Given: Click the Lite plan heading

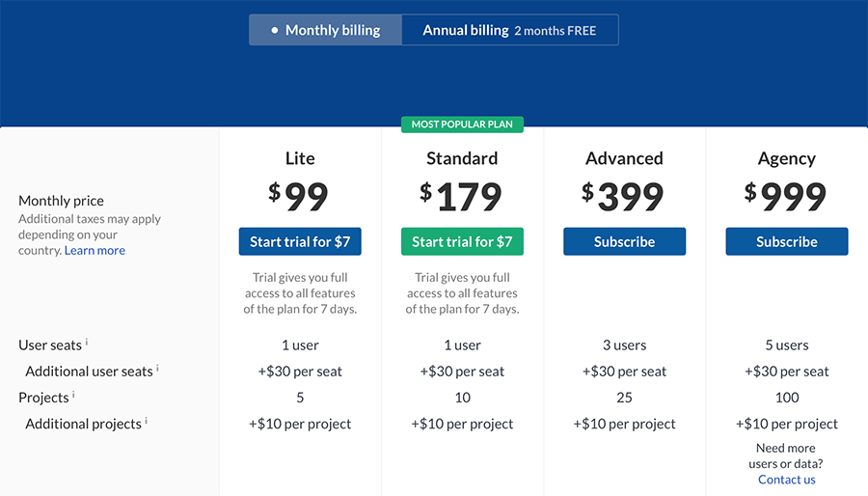Looking at the screenshot, I should [300, 158].
